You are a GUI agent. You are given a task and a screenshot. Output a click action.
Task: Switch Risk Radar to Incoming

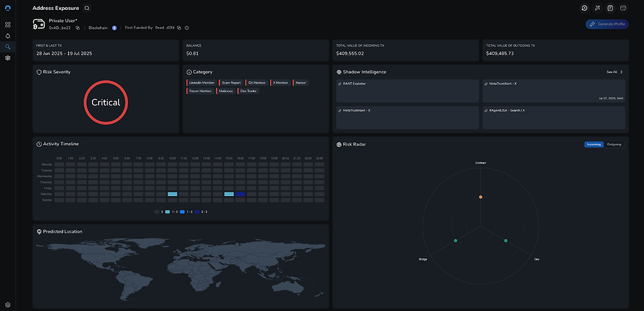594,144
